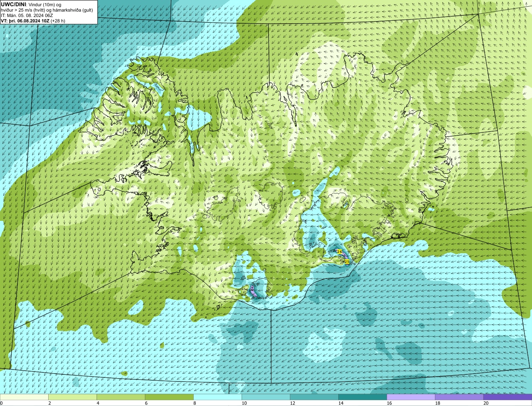Click the legend scale label '0'
532x406 pixels.
[x=2, y=403]
